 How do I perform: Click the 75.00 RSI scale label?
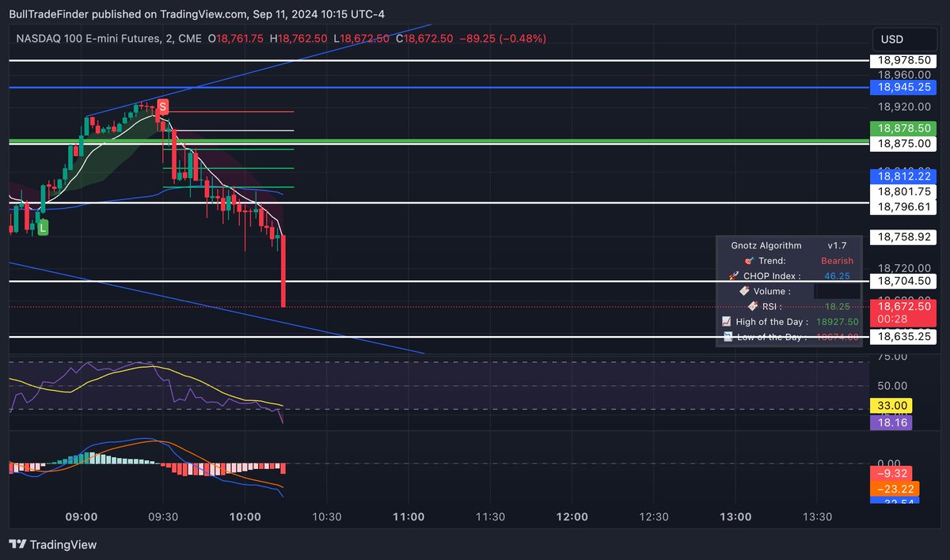[x=892, y=356]
